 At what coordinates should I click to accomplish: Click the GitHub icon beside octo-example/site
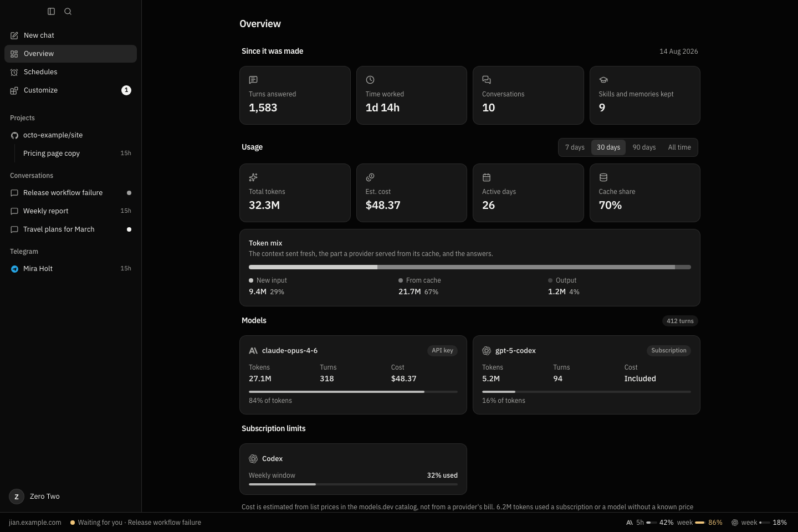tap(14, 135)
